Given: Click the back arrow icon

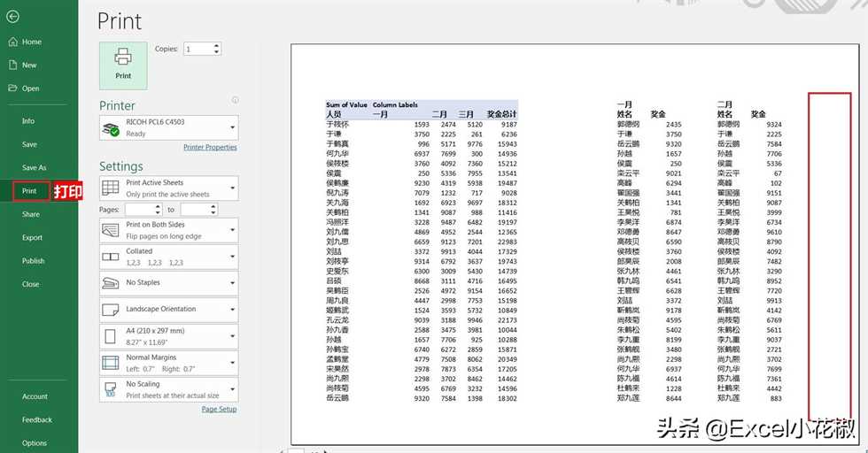Looking at the screenshot, I should 12,16.
